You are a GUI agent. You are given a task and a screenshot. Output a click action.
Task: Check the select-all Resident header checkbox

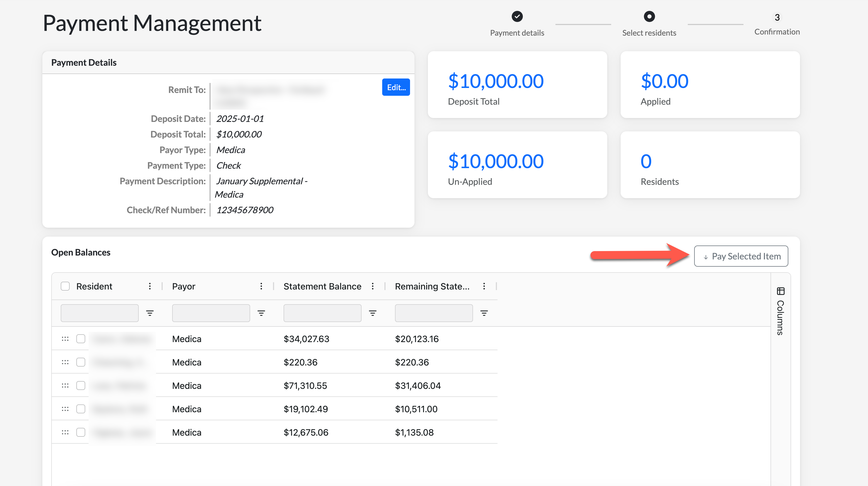pos(65,286)
